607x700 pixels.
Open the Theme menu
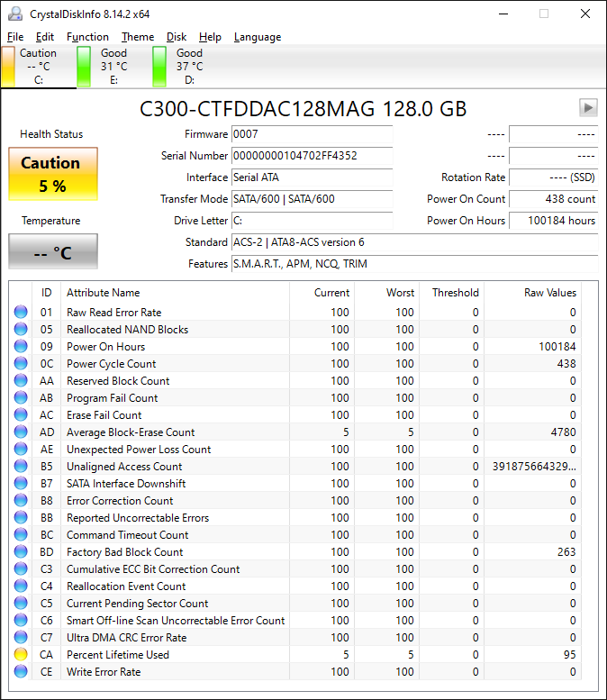(x=138, y=37)
